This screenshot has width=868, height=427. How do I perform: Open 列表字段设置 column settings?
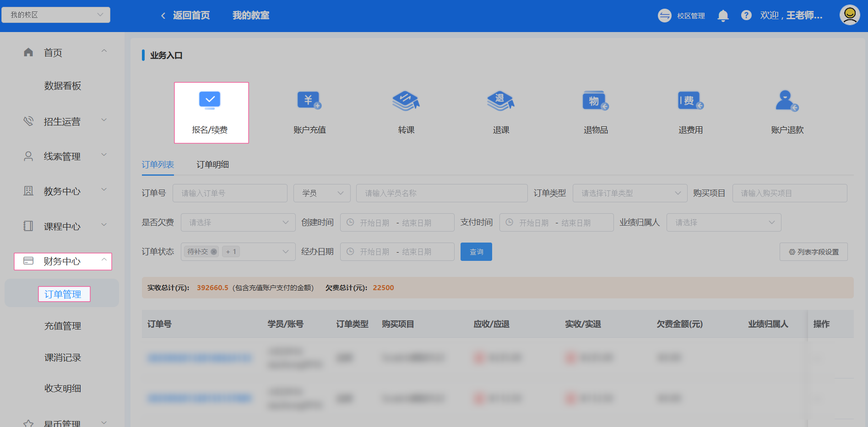[814, 252]
